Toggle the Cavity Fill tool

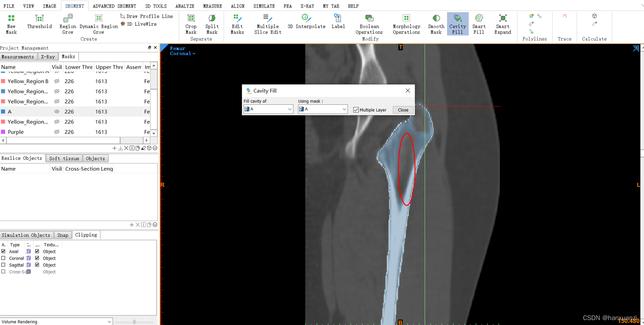click(x=457, y=23)
